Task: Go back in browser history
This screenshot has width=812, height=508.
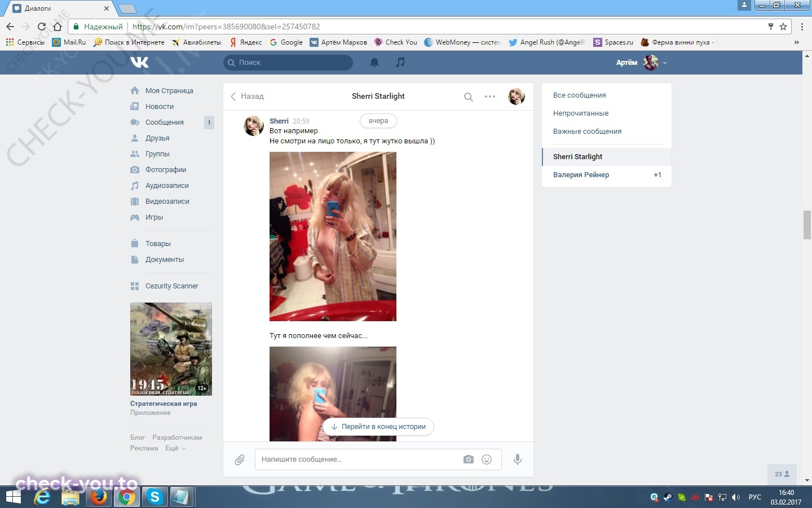Action: pos(10,27)
